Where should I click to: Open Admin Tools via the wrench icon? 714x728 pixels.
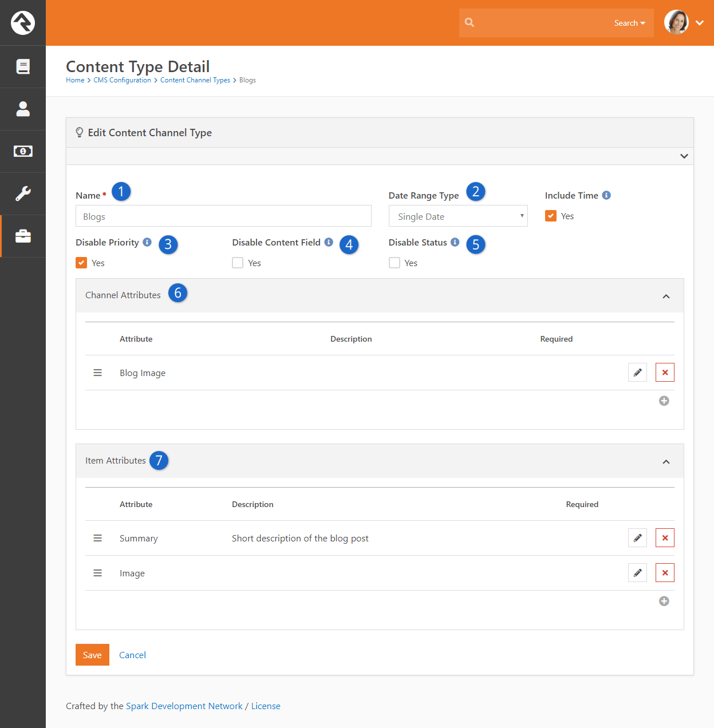pyautogui.click(x=23, y=193)
